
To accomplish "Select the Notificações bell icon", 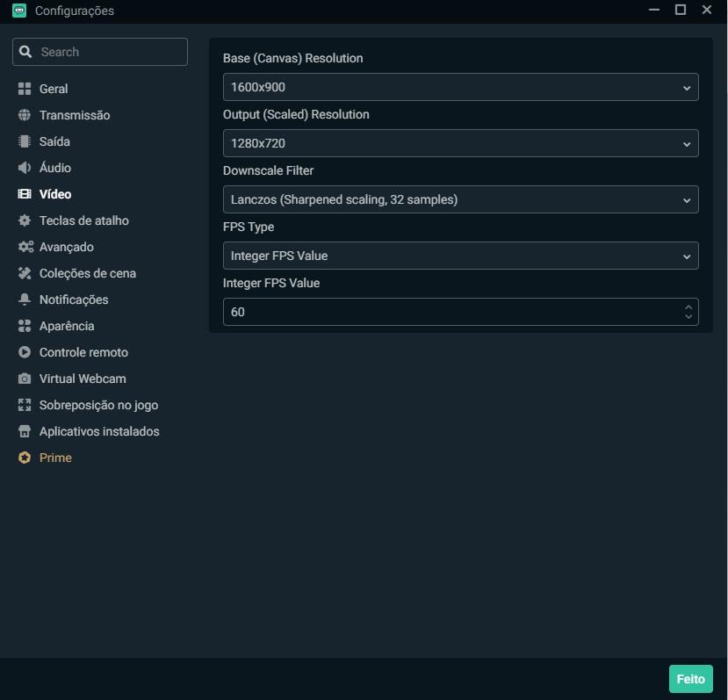I will click(24, 299).
